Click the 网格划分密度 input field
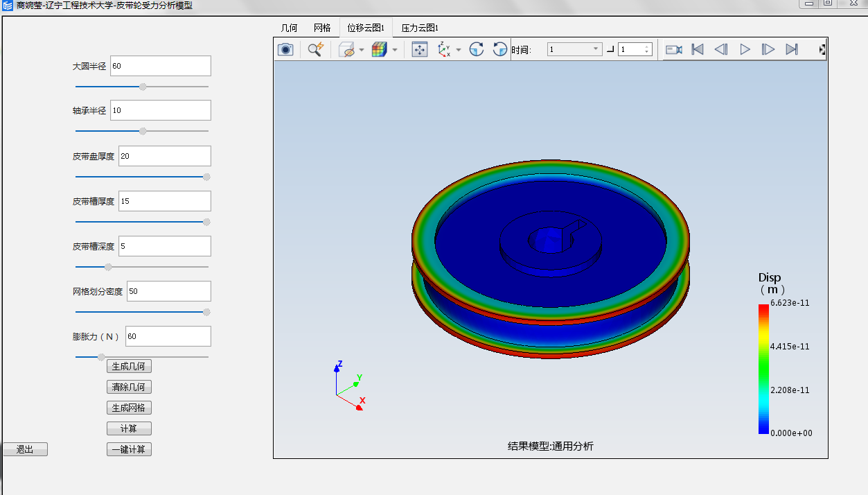 pyautogui.click(x=169, y=291)
